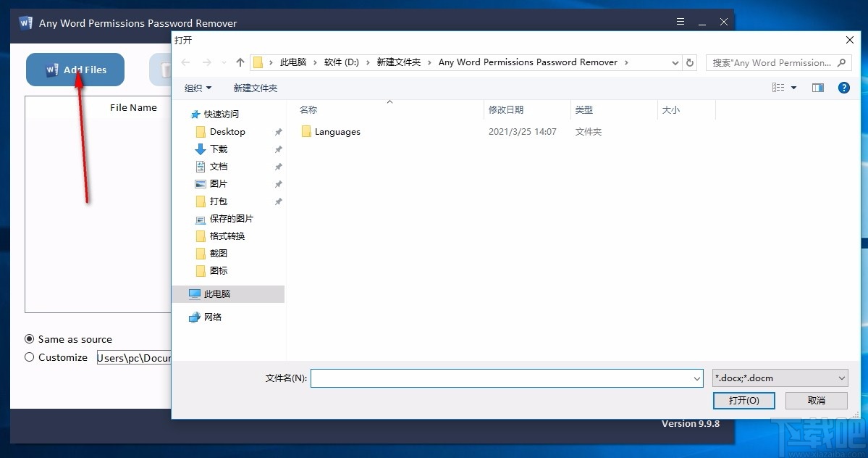Click the Help question mark icon

point(844,88)
